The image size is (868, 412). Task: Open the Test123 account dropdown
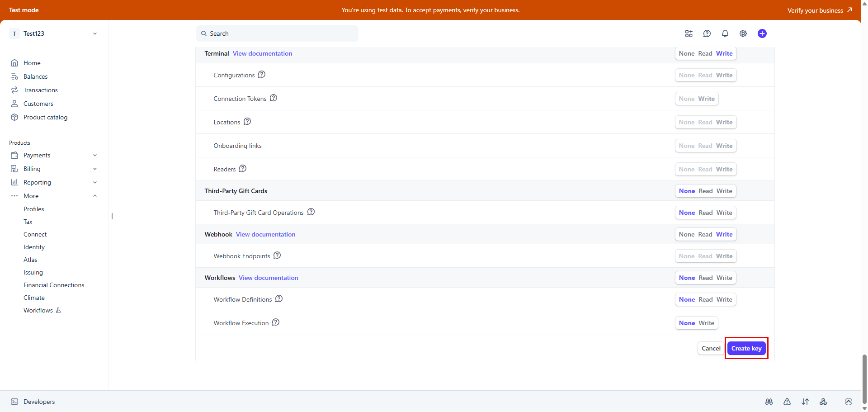[x=54, y=33]
